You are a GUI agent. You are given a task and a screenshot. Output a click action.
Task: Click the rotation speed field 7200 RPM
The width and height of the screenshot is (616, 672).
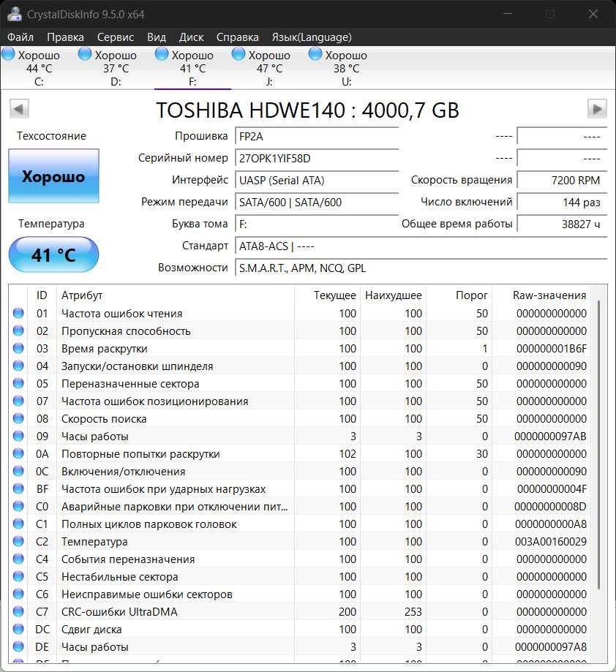click(x=562, y=180)
